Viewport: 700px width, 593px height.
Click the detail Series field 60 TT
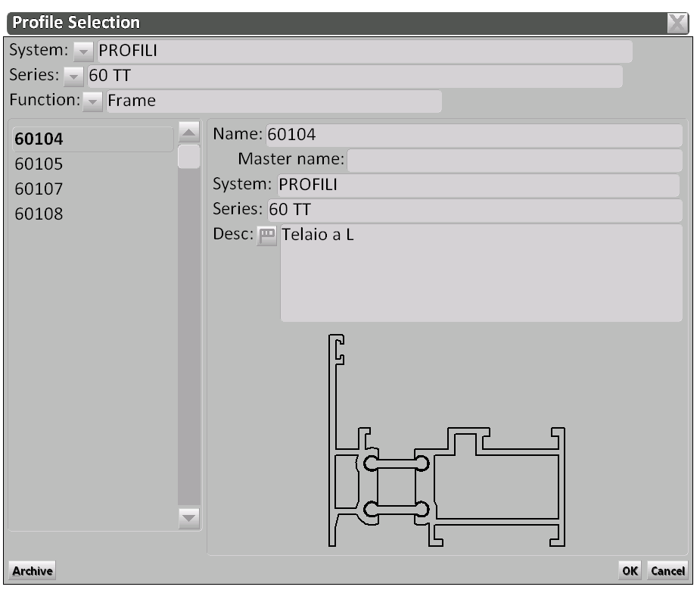474,210
